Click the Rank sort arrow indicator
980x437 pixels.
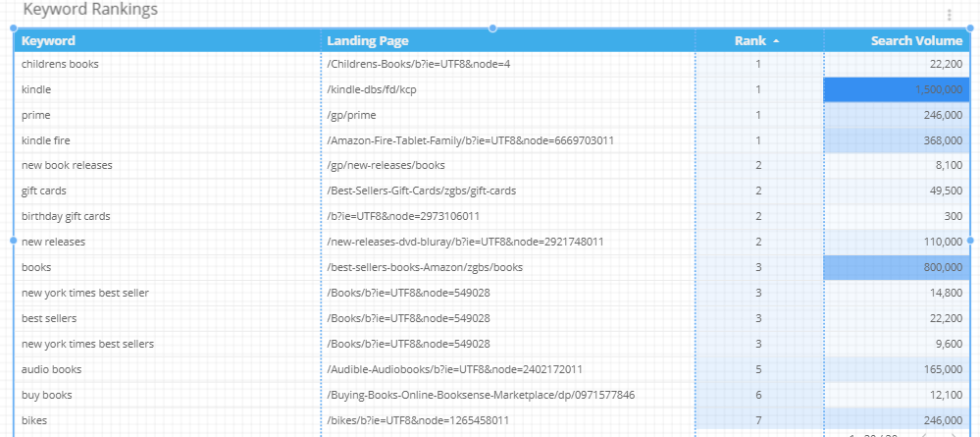(777, 41)
